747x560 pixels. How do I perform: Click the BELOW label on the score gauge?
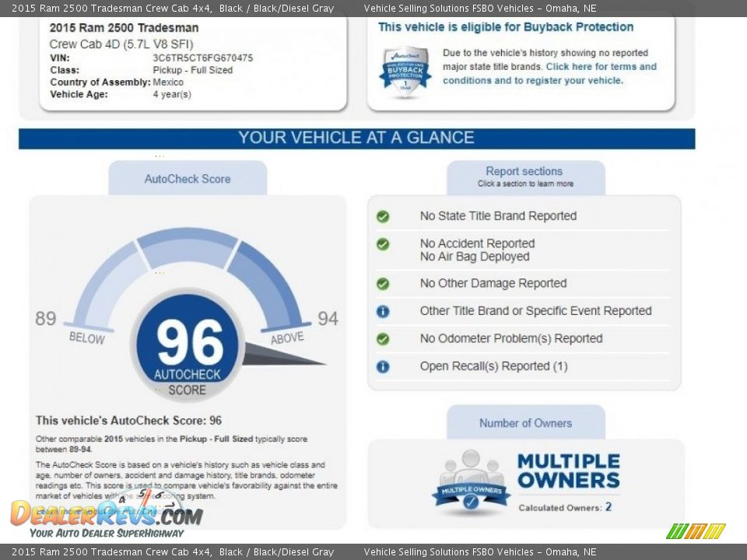point(86,338)
